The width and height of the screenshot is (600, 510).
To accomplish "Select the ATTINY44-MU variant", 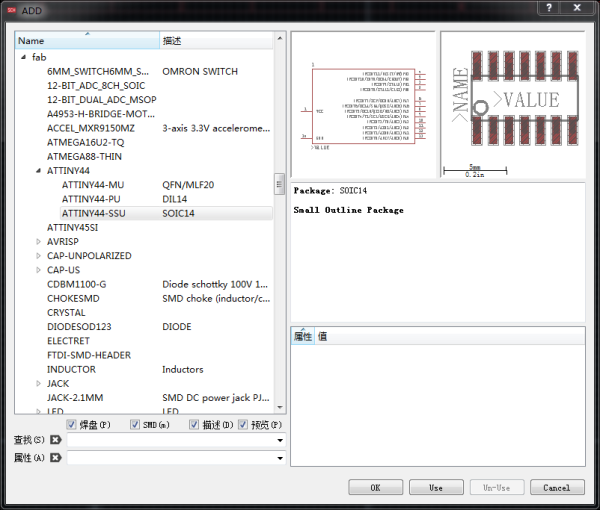I will [93, 185].
